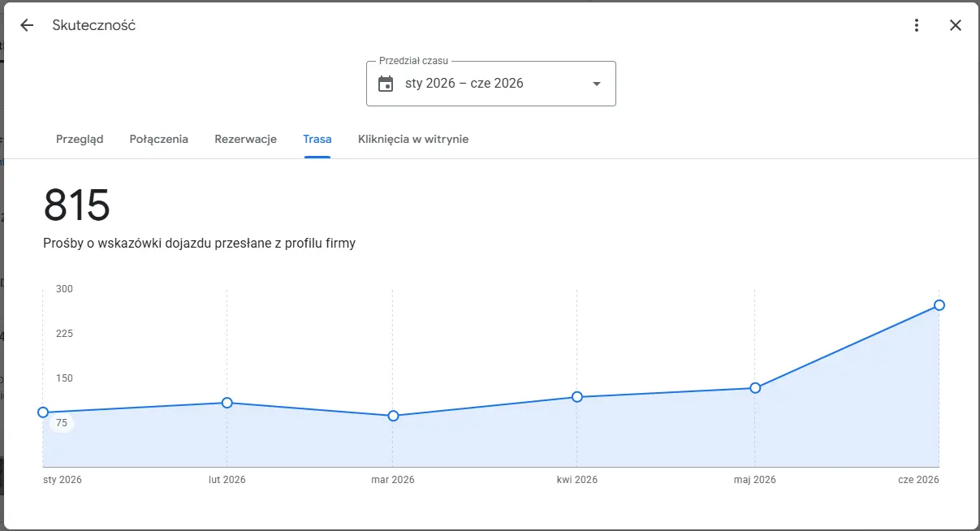
Task: Go back using the arrow icon
Action: 27,25
